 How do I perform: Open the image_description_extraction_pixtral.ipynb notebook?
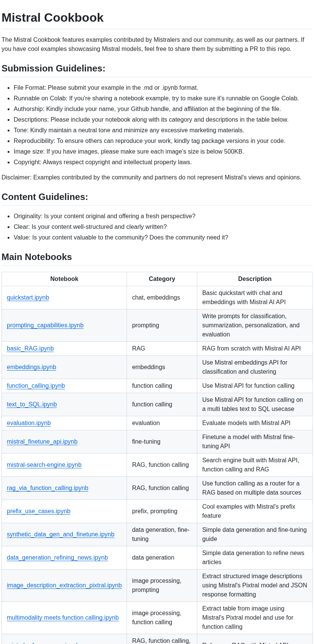tap(64, 585)
